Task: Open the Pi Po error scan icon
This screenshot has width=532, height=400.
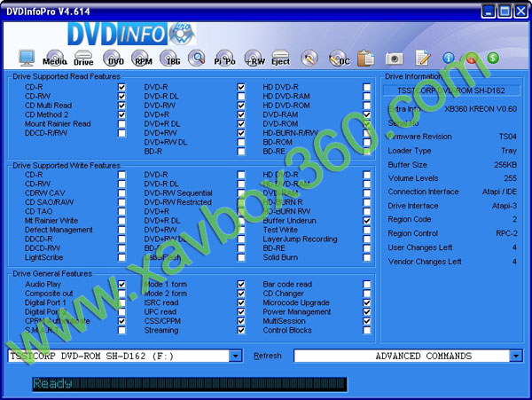Action: pos(224,58)
